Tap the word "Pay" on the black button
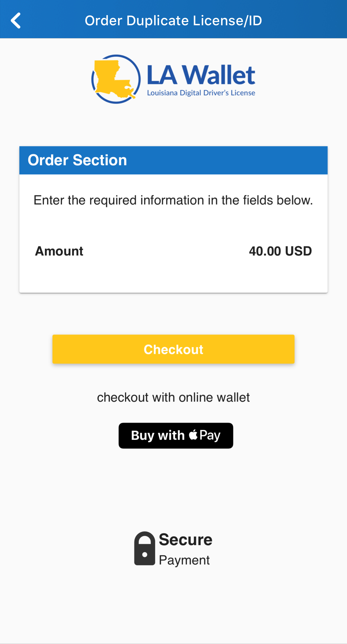 pos(210,435)
